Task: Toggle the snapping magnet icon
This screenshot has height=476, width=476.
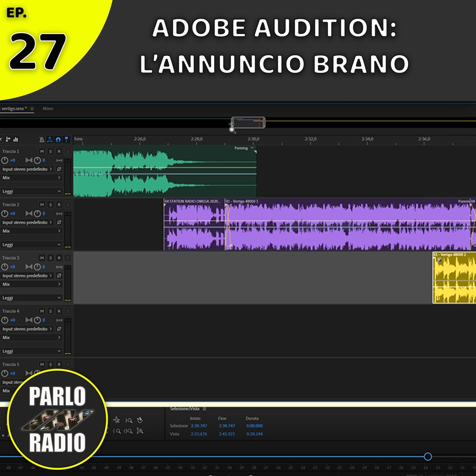Action: tap(58, 139)
